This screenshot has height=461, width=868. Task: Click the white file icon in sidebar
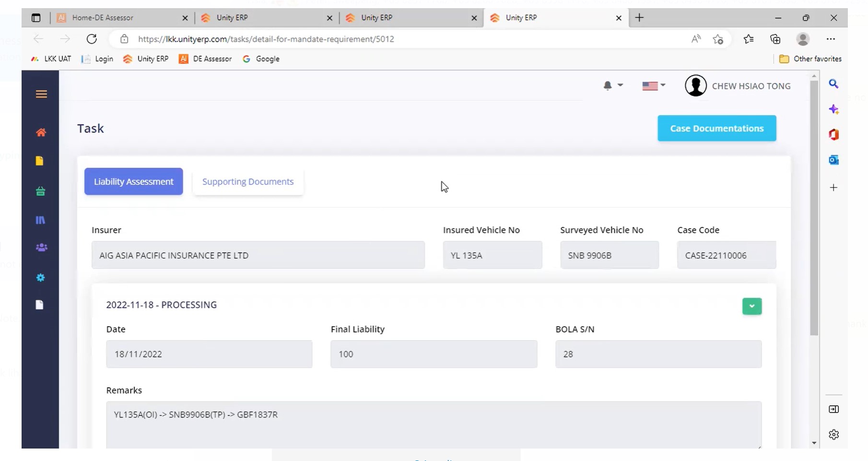(40, 305)
